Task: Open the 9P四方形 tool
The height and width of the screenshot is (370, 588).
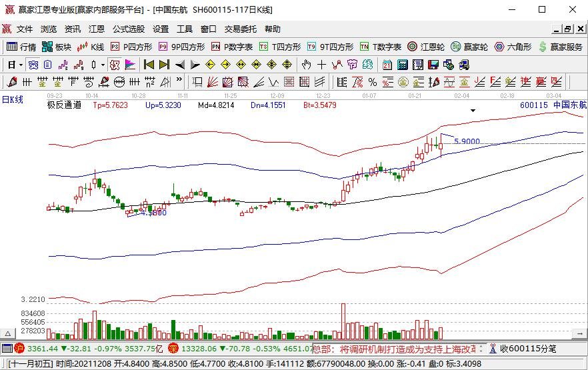Action: click(x=181, y=47)
